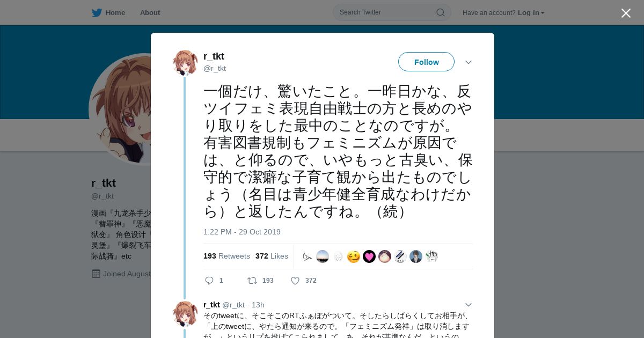644x338 pixels.
Task: Like the tweet with heart icon
Action: pos(295,281)
